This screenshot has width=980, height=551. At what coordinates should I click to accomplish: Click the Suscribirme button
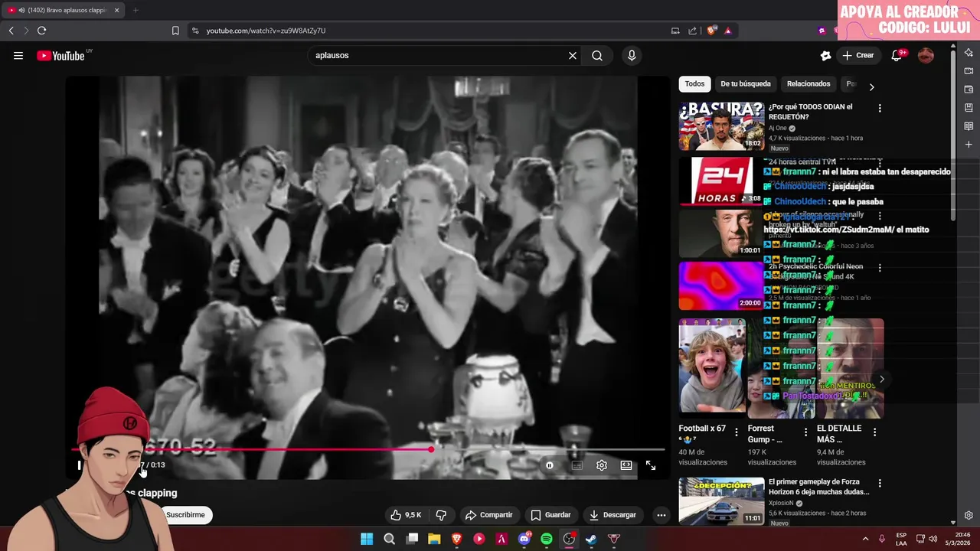click(185, 515)
